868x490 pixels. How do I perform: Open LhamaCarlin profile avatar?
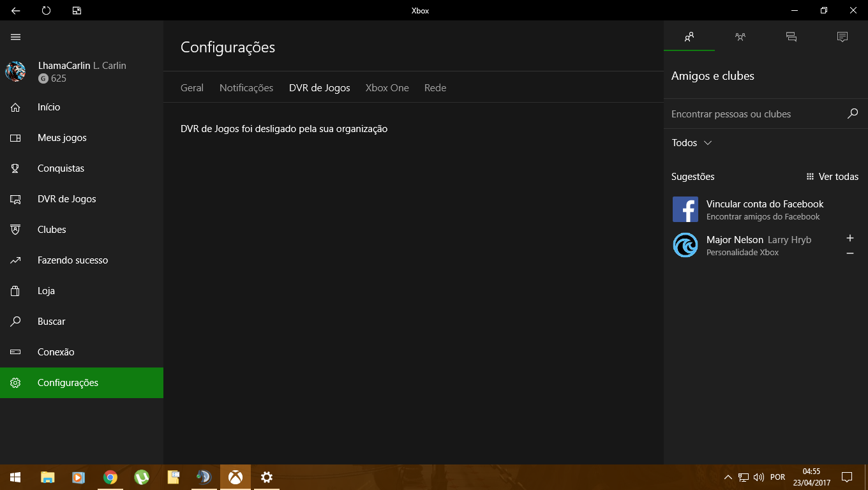click(x=15, y=71)
